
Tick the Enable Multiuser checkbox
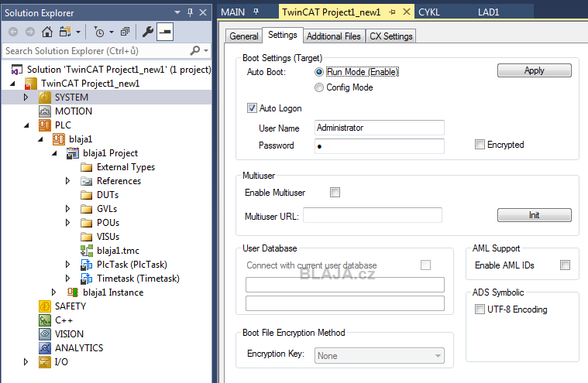pos(335,193)
